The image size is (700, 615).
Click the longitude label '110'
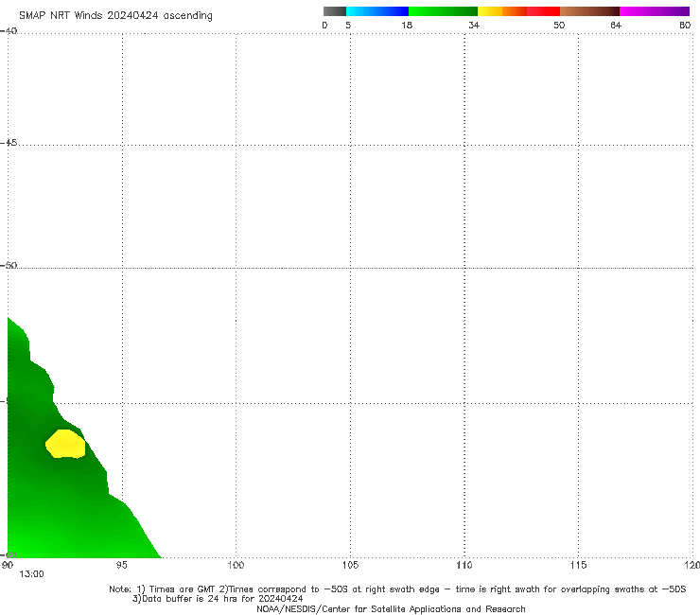[464, 566]
